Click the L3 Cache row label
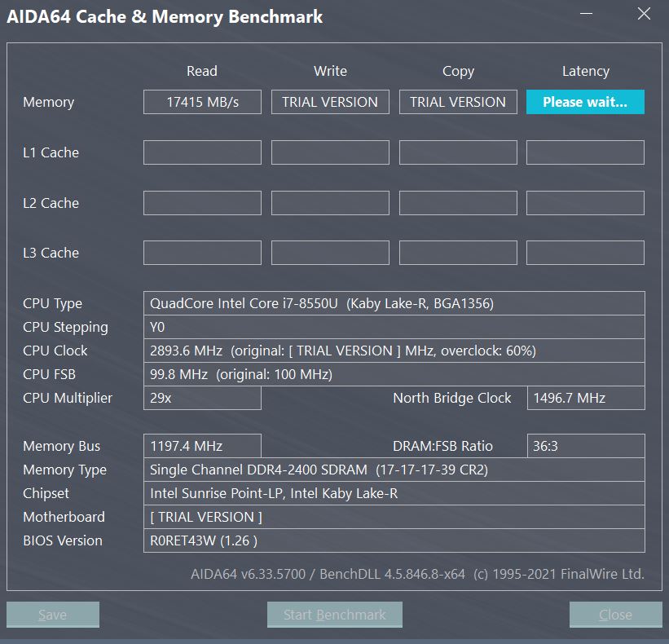 51,253
